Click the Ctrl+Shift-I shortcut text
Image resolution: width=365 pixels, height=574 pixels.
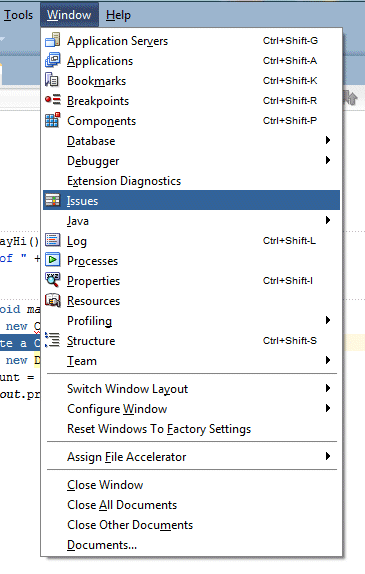(288, 280)
